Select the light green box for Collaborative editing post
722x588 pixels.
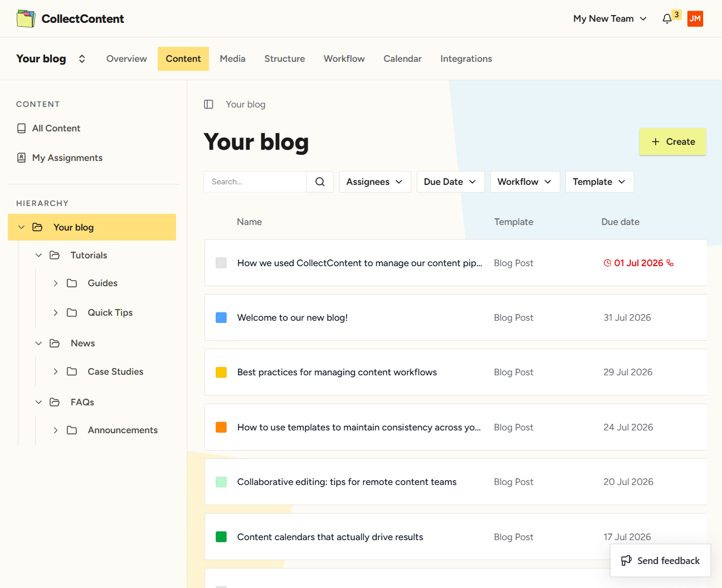221,482
